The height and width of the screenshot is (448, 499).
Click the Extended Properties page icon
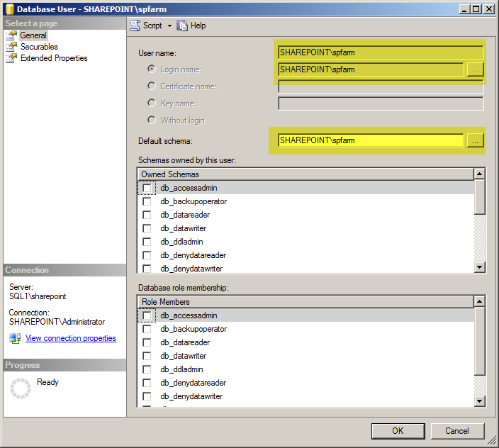[x=11, y=58]
